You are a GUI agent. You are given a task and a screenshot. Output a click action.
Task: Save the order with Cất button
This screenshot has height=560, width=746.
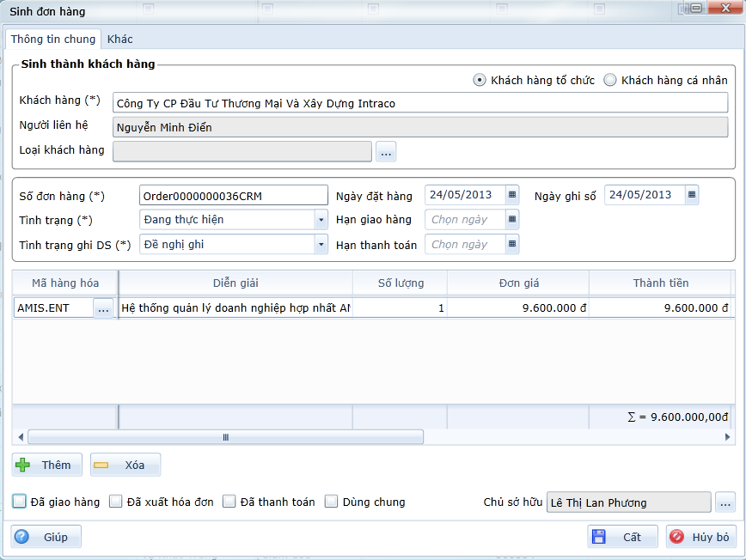point(623,537)
